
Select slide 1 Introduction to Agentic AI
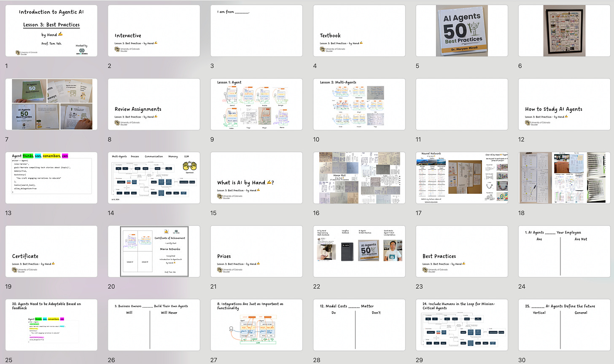[51, 31]
